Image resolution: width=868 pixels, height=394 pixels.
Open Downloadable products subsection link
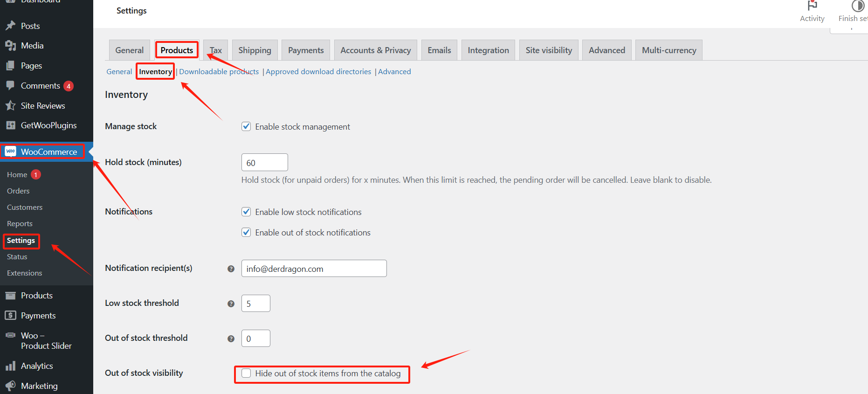point(219,71)
